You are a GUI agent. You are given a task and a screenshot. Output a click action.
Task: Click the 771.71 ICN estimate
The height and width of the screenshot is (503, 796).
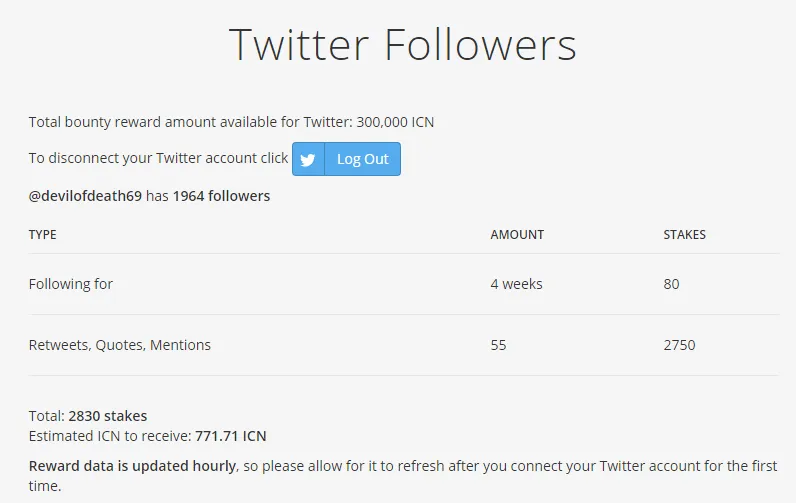click(x=230, y=436)
